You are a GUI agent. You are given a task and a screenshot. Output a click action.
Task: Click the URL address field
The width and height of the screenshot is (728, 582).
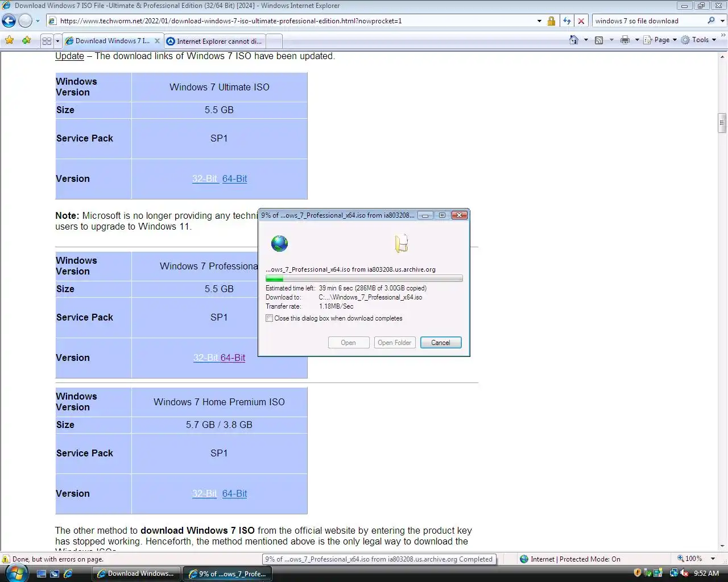[x=296, y=21]
